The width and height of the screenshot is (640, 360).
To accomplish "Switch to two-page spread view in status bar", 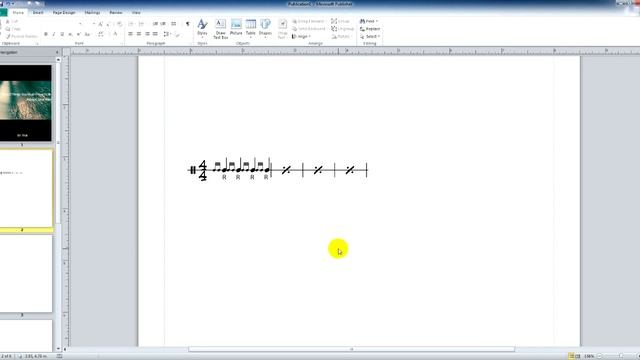I will pyautogui.click(x=578, y=356).
